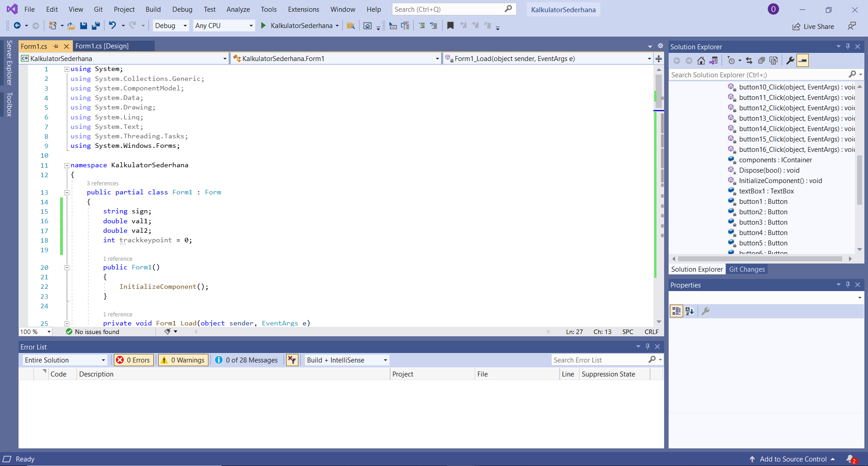Open the Form1_Load member dropdown
Image resolution: width=868 pixels, height=466 pixels.
pyautogui.click(x=548, y=59)
